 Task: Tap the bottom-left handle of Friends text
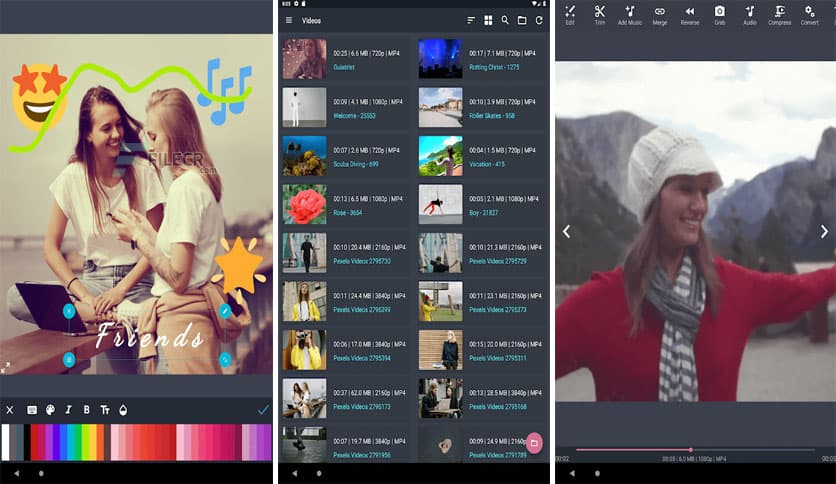tap(69, 359)
